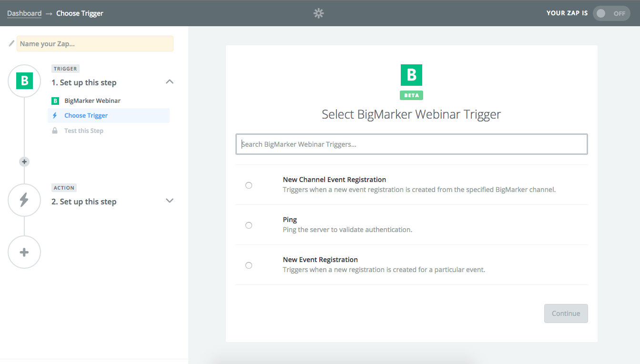Click the 'Choose Trigger' breadcrumb text

pyautogui.click(x=80, y=13)
